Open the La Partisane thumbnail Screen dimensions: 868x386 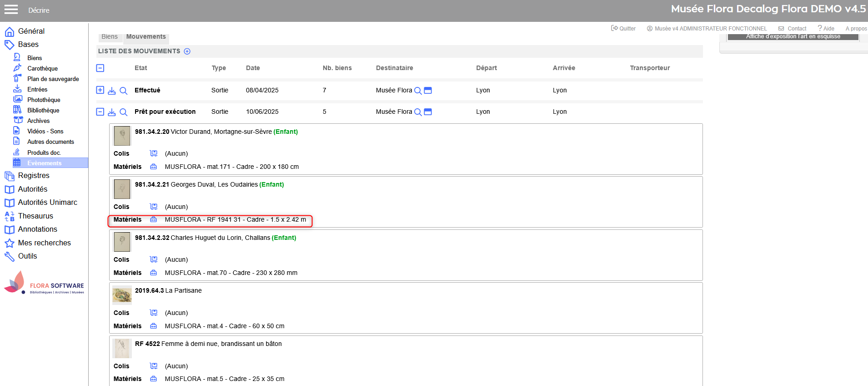(122, 295)
